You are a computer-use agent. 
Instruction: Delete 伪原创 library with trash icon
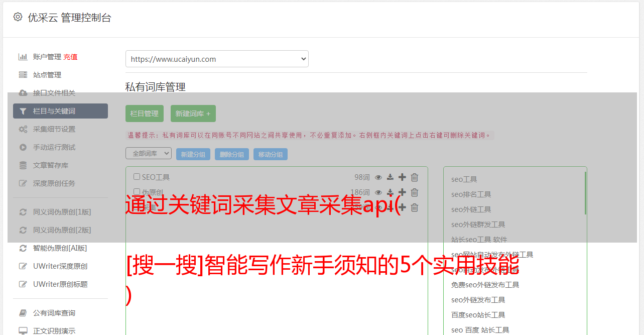click(415, 192)
